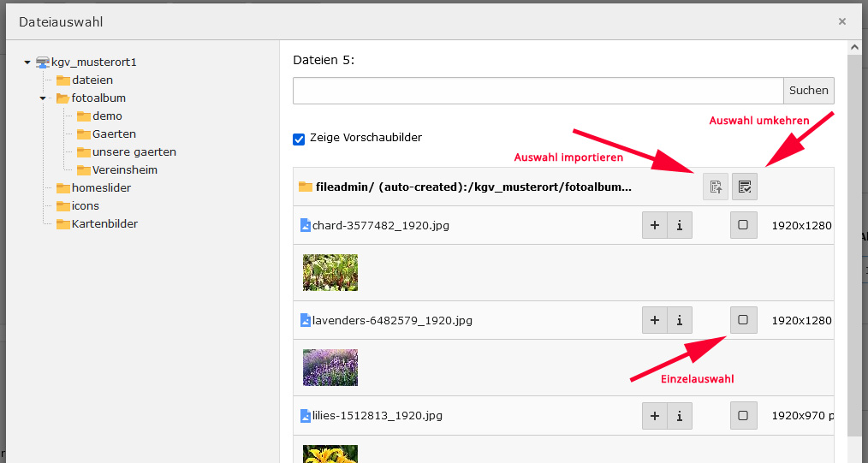The image size is (868, 463).
Task: Open the Gaerten subfolder
Action: point(114,134)
